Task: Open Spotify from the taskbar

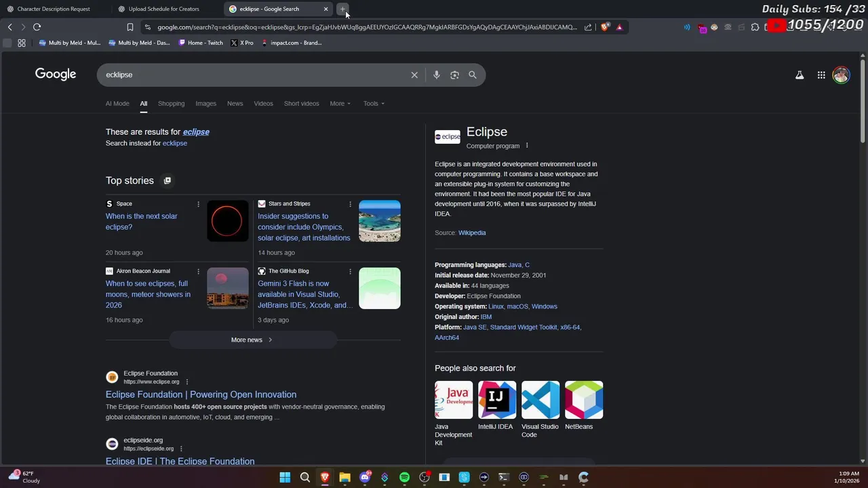Action: [x=404, y=477]
